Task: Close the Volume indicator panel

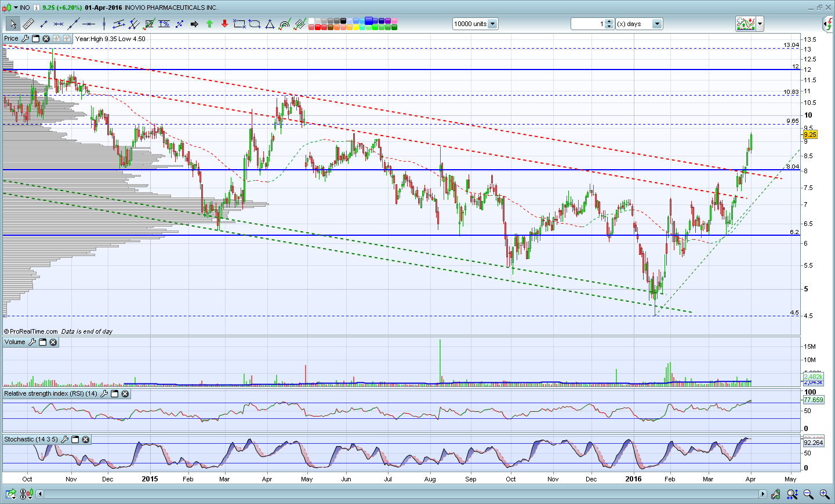Action: [53, 342]
